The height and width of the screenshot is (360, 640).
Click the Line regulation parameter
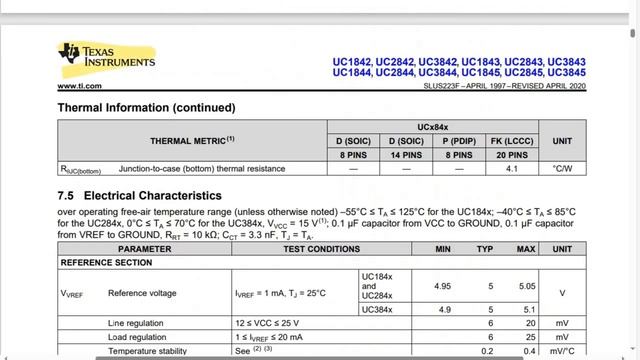[x=136, y=323]
